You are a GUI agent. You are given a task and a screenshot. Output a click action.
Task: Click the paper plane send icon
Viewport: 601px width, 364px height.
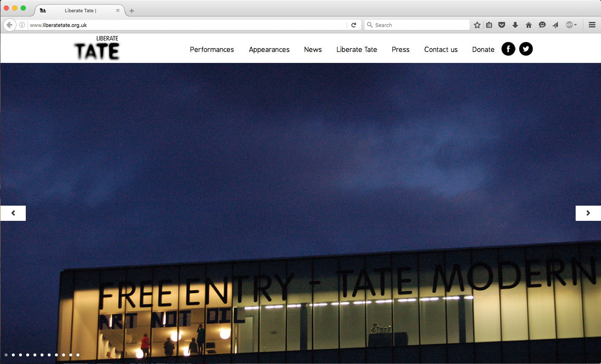pyautogui.click(x=555, y=25)
